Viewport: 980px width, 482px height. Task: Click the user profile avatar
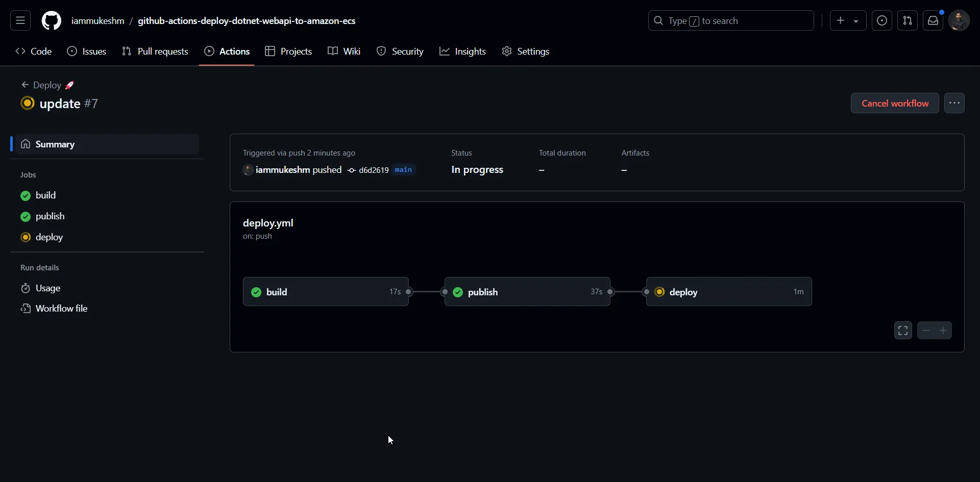click(x=959, y=21)
